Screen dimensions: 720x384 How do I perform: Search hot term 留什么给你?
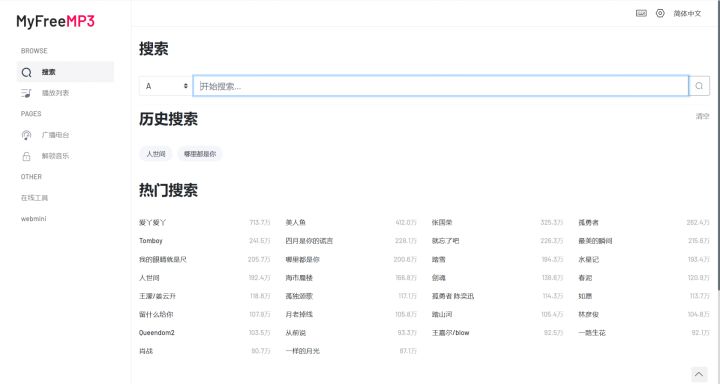click(x=156, y=315)
